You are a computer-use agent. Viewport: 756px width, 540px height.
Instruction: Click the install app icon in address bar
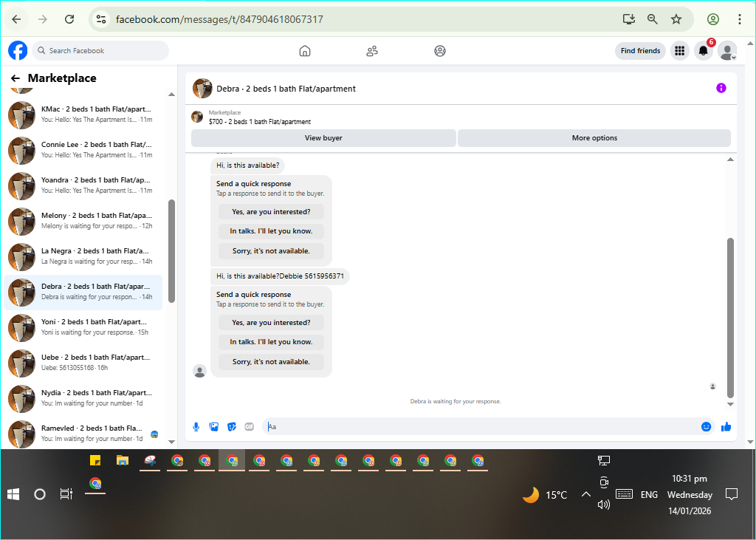[x=629, y=19]
